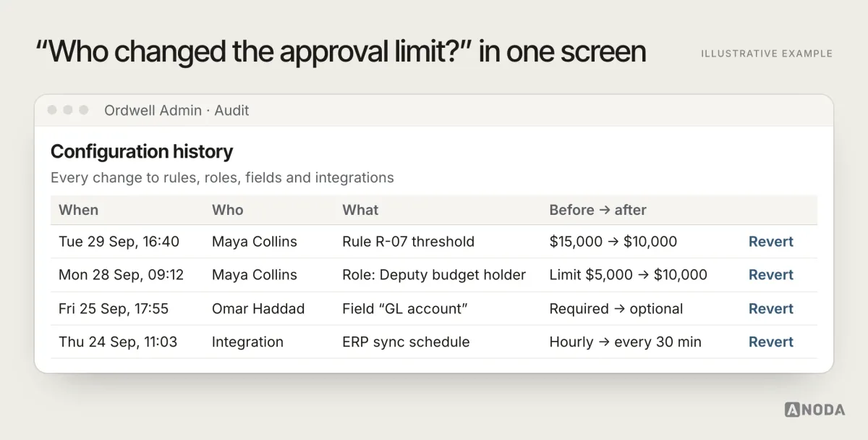The image size is (868, 440).
Task: Select the "Mon 28 Sep, 09:12" timestamp
Action: [x=121, y=275]
